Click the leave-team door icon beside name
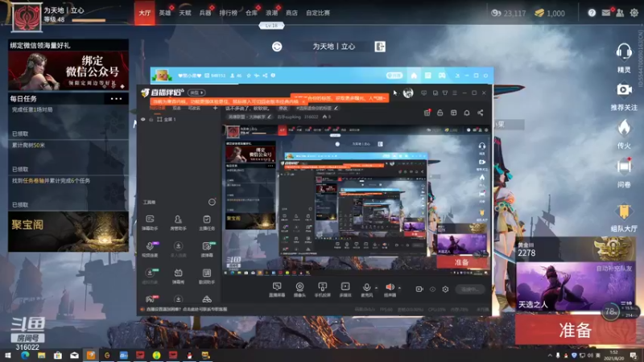 click(380, 47)
